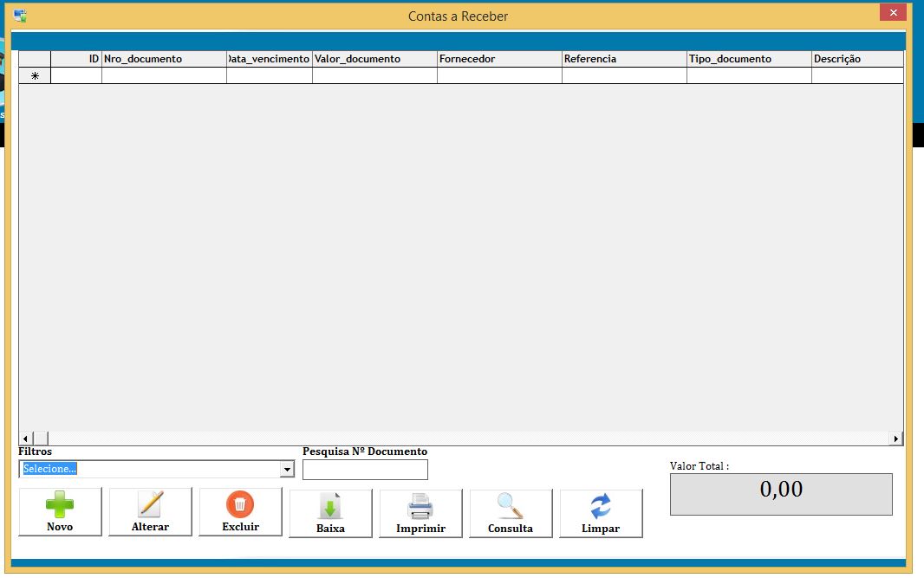Close the Contas a Receber window
924x578 pixels.
pyautogui.click(x=892, y=12)
